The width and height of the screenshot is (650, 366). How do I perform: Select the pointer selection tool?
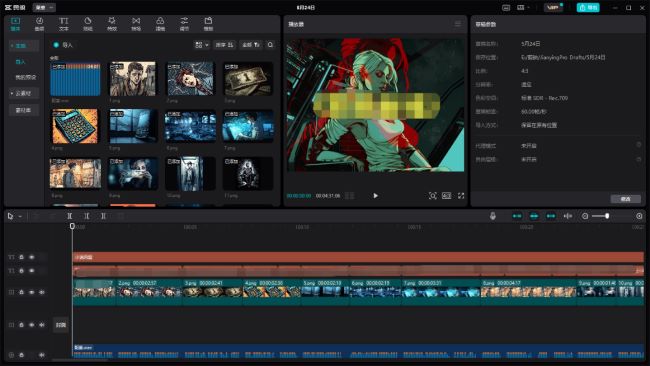pos(10,216)
